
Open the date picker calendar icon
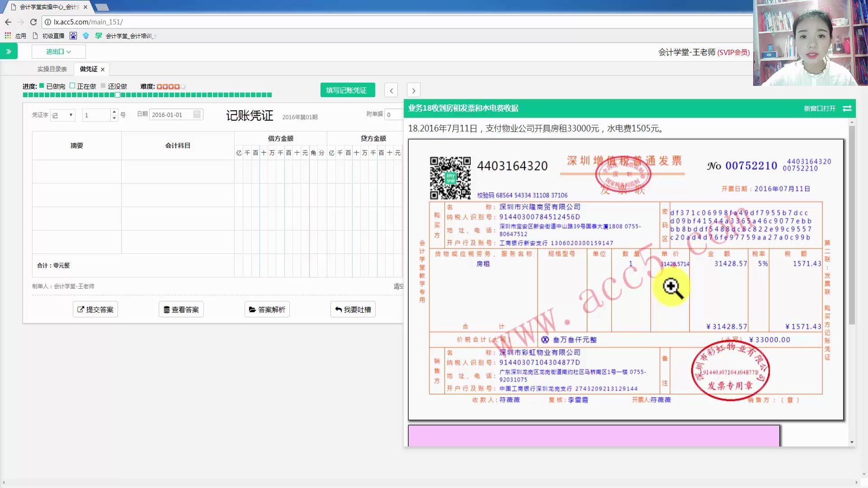pos(197,115)
